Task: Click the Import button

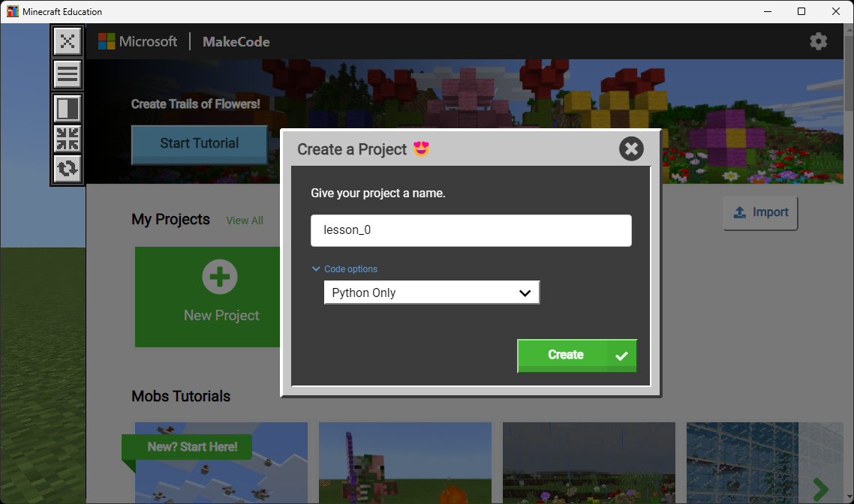Action: (760, 213)
